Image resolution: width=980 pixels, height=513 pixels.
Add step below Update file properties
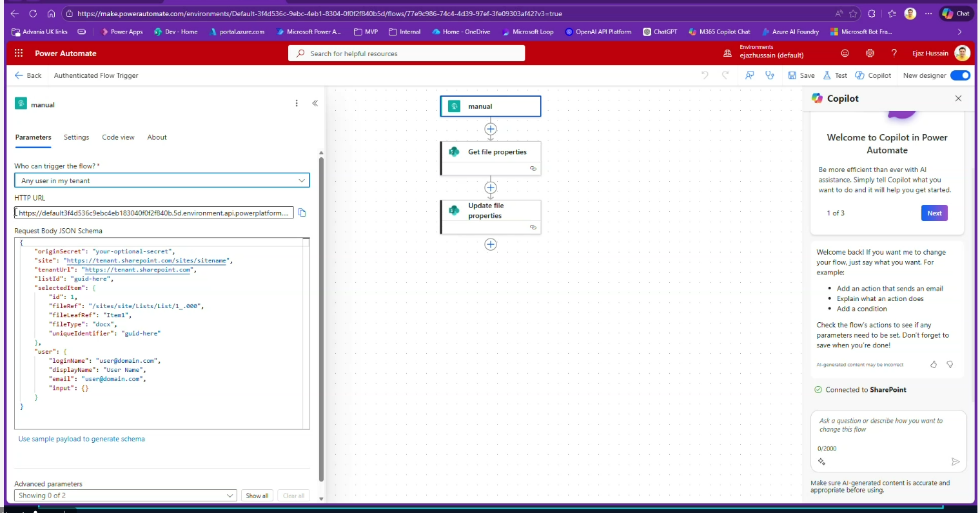(491, 244)
